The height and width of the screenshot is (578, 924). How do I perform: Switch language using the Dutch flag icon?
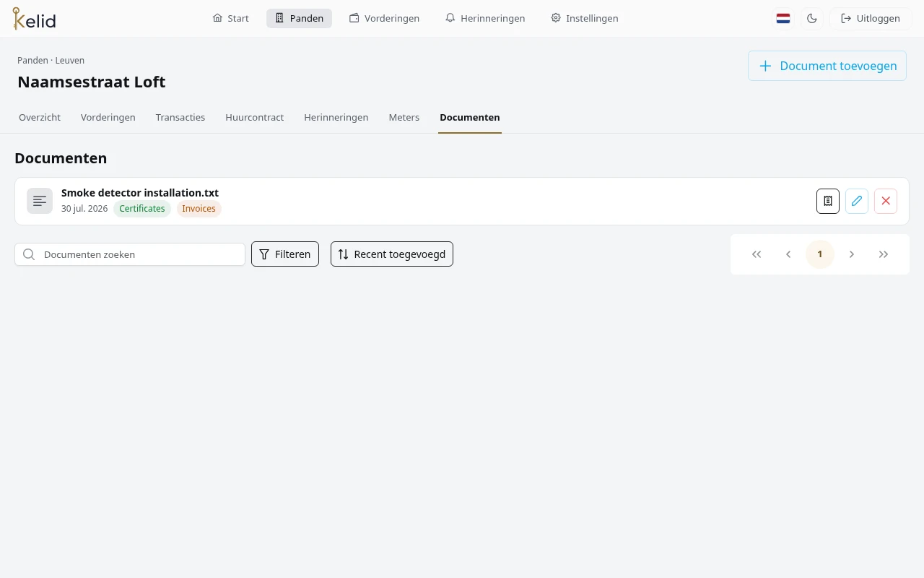coord(783,18)
